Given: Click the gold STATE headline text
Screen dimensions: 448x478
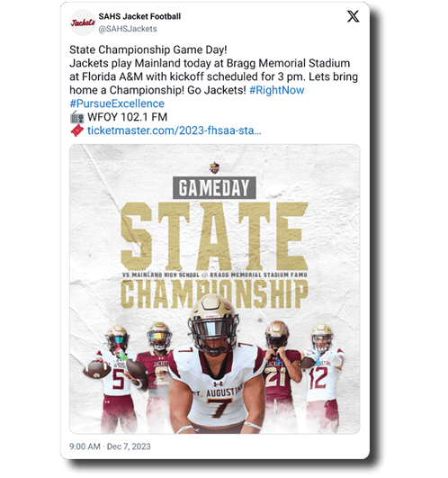Looking at the screenshot, I should [214, 236].
